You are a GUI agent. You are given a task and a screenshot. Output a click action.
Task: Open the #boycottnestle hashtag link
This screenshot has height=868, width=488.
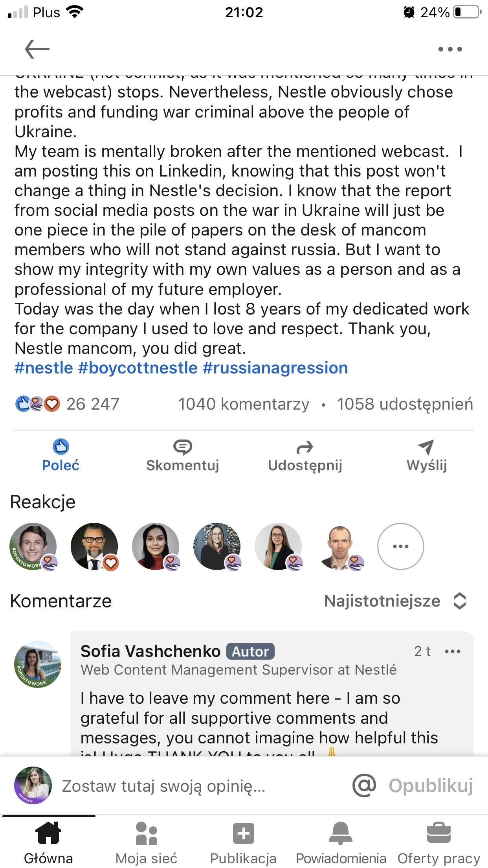pyautogui.click(x=138, y=368)
